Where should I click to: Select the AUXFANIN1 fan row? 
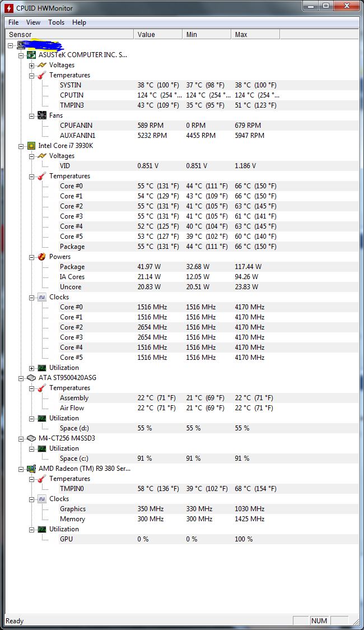click(208, 136)
